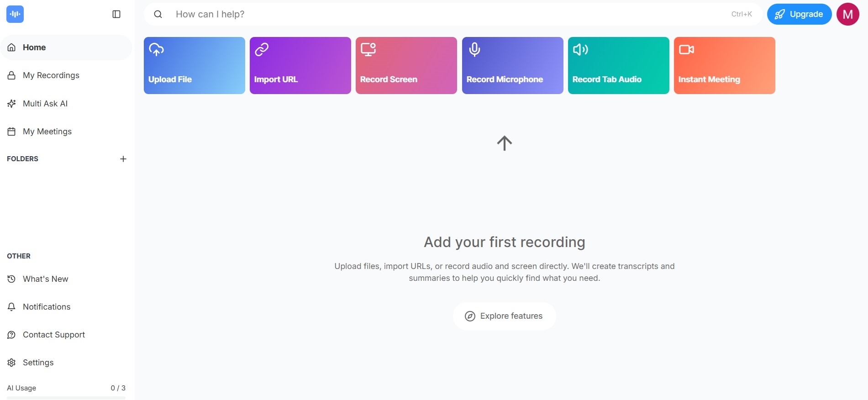Click the Settings gear icon
The height and width of the screenshot is (400, 868).
click(x=12, y=363)
